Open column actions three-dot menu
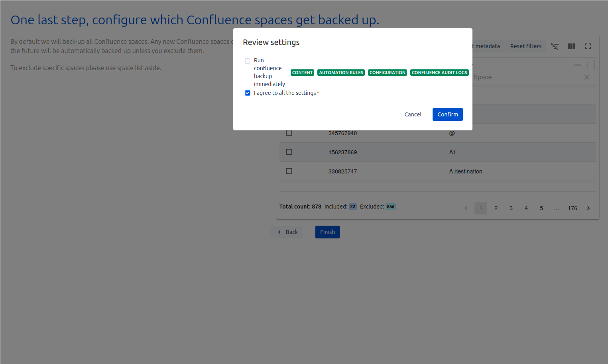608x364 pixels. point(587,65)
